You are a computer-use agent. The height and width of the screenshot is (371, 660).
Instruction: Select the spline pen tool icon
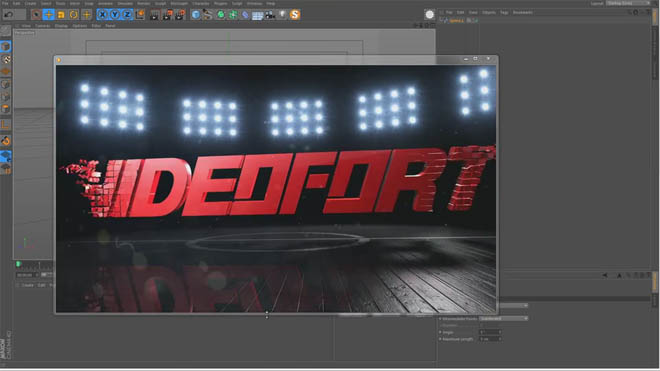click(208, 15)
